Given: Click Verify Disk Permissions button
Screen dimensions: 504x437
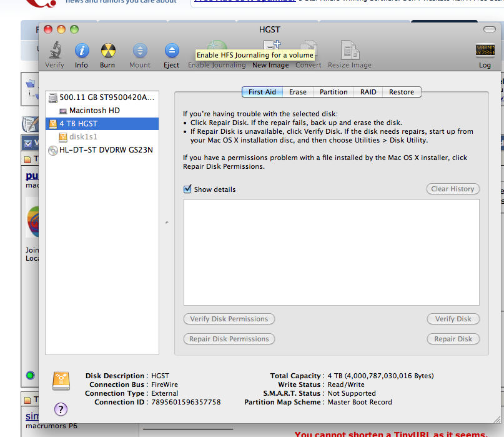Looking at the screenshot, I should pyautogui.click(x=229, y=319).
